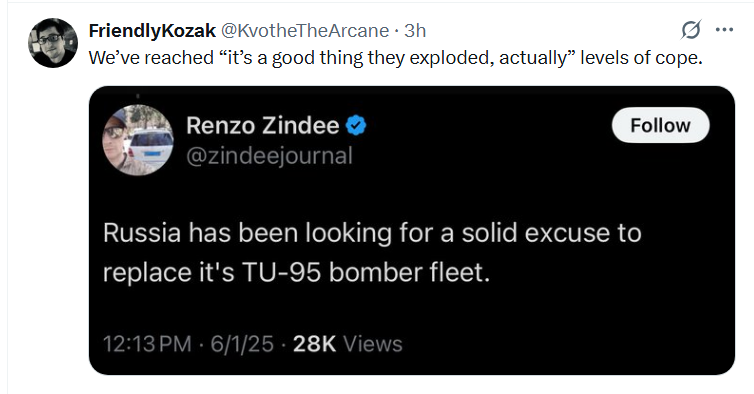Click the 3h post timestamp
The image size is (754, 394).
tap(415, 31)
